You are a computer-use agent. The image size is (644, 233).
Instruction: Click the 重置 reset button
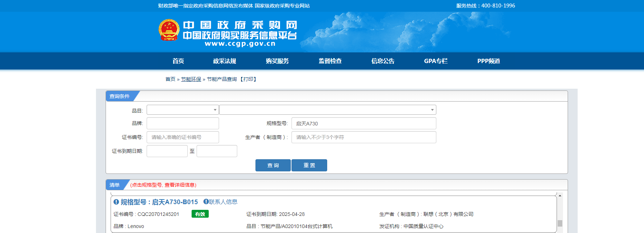pyautogui.click(x=309, y=165)
